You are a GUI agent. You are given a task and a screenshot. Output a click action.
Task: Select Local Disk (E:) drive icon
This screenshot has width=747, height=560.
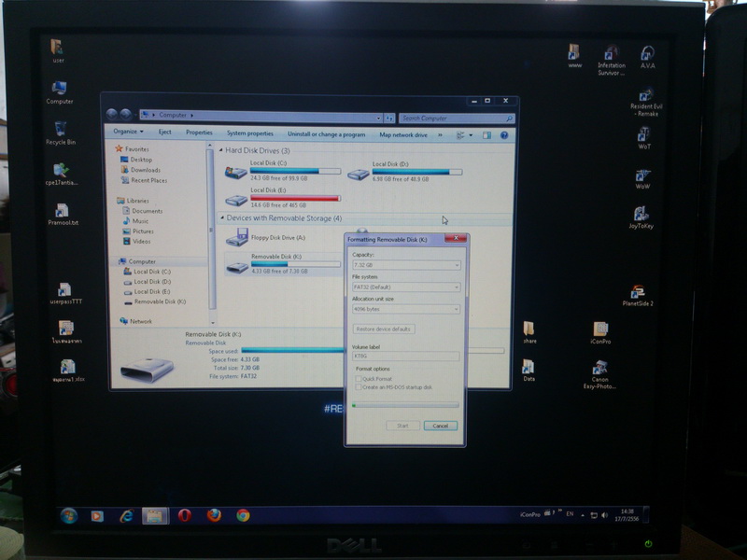(236, 200)
